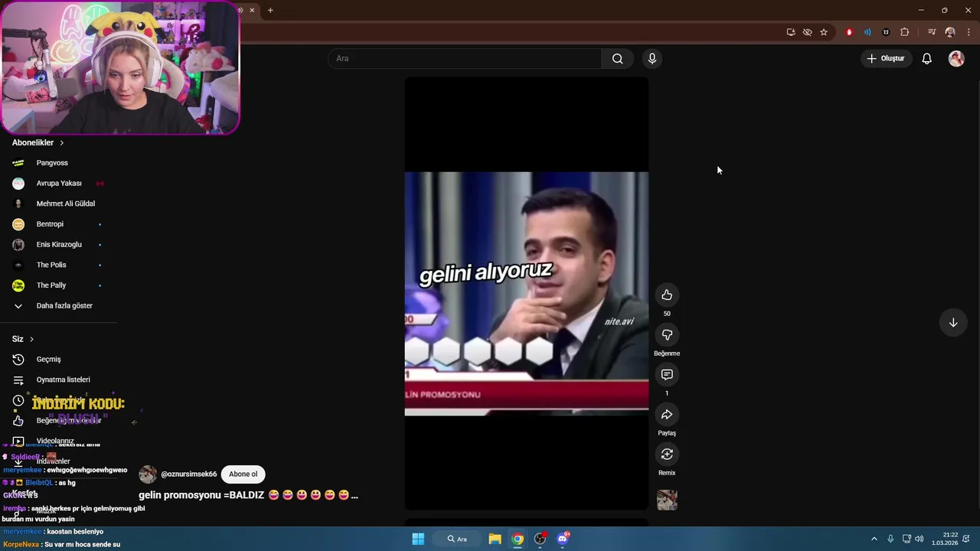The width and height of the screenshot is (980, 551).
Task: Open Discord from the taskbar
Action: 563,539
